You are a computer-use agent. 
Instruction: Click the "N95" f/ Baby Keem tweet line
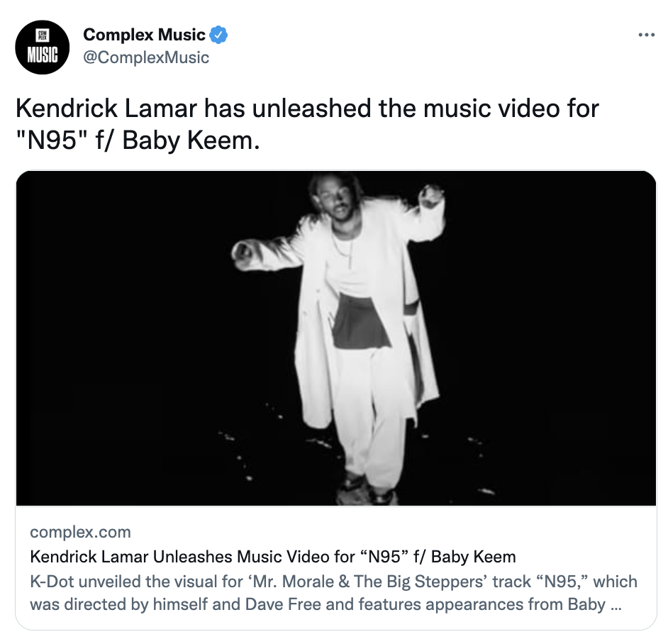[x=138, y=140]
